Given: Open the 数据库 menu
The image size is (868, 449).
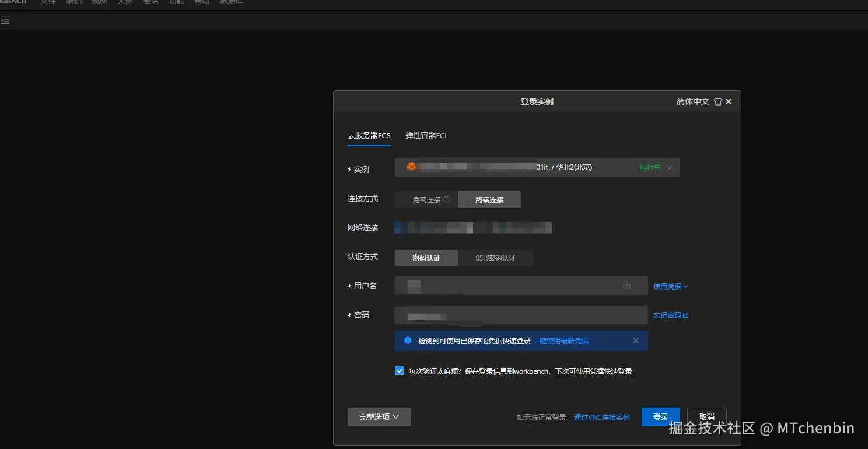Looking at the screenshot, I should [x=232, y=2].
